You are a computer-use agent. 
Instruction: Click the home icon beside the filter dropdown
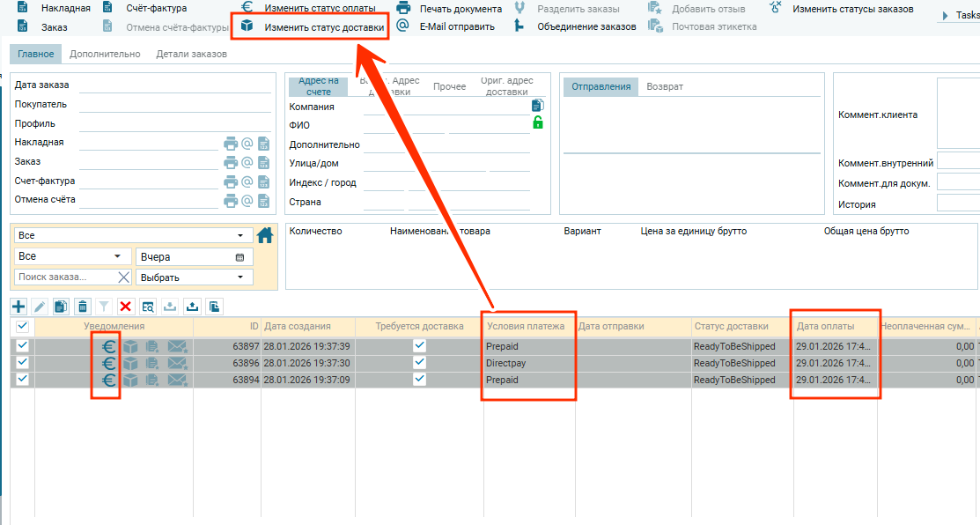pos(265,235)
